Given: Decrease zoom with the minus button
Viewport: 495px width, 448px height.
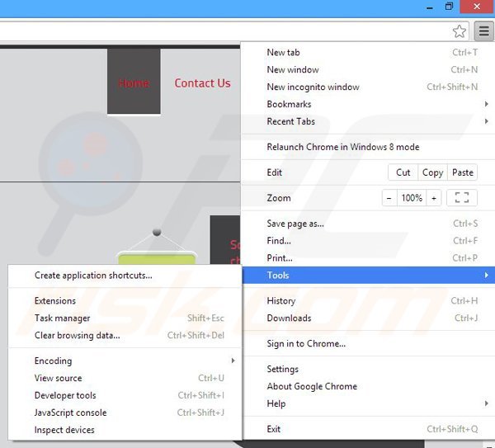Looking at the screenshot, I should click(389, 198).
